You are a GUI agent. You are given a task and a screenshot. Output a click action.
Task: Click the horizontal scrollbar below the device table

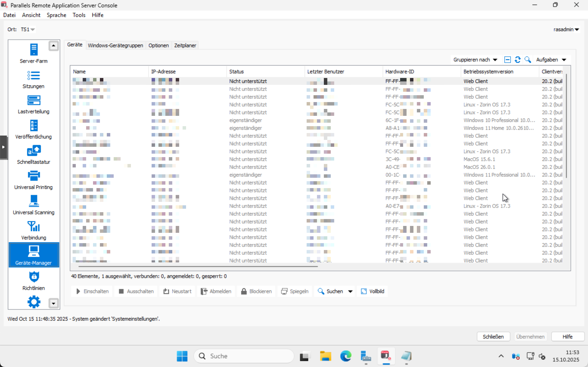coord(198,266)
